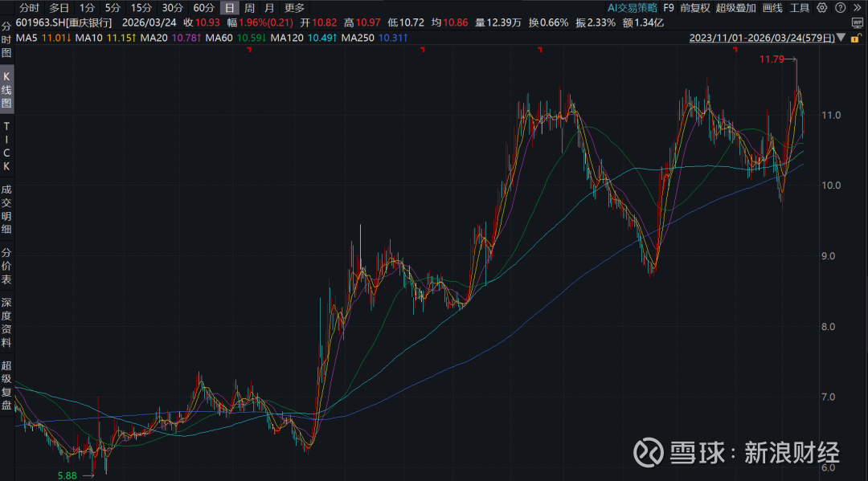Screen dimensions: 868x481
Task: Click the 7.0 price axis label
Action: tap(828, 397)
